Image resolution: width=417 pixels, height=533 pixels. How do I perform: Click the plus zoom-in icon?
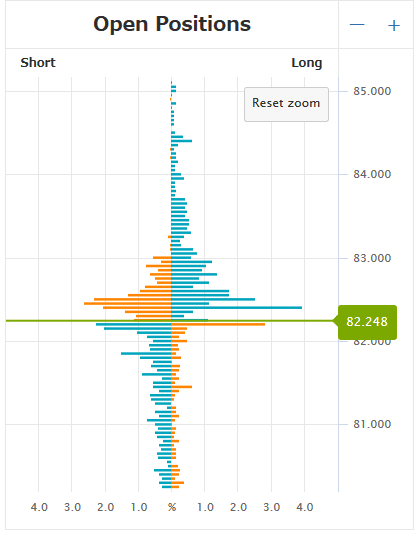click(x=394, y=25)
